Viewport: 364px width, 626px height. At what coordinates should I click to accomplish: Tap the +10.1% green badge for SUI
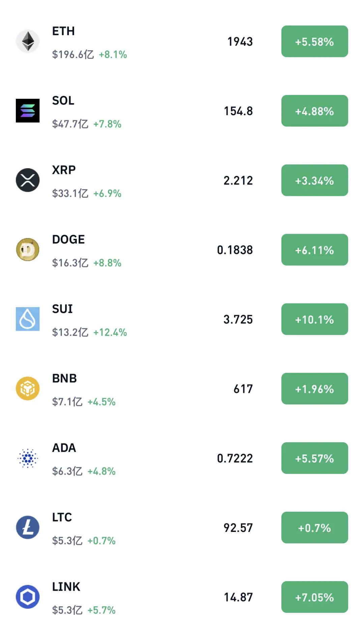point(314,319)
